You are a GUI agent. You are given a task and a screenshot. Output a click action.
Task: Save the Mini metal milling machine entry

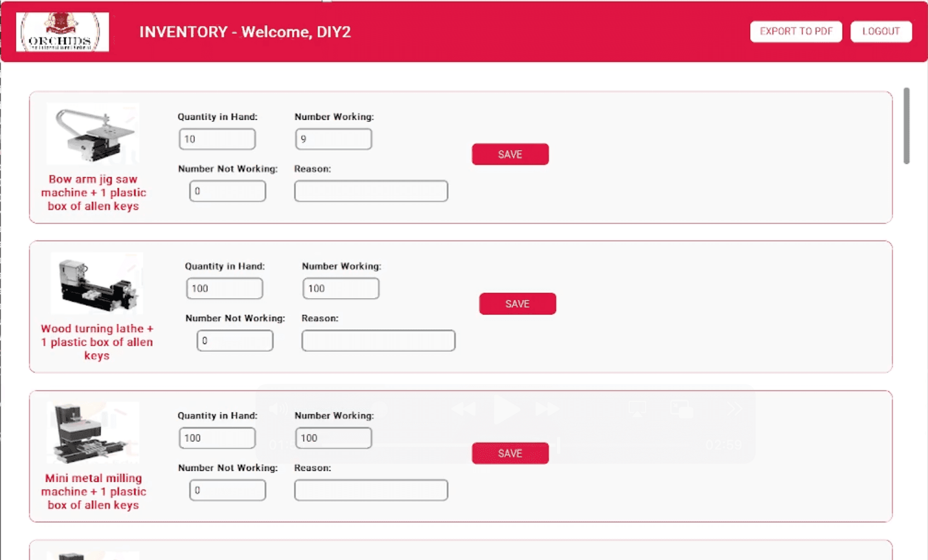[510, 453]
